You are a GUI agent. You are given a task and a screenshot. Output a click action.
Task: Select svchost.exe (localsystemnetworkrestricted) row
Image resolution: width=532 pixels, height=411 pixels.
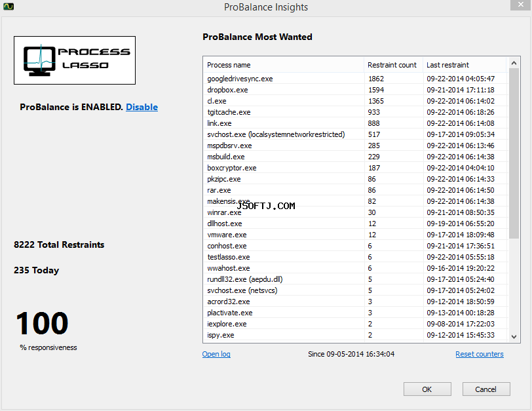point(355,134)
